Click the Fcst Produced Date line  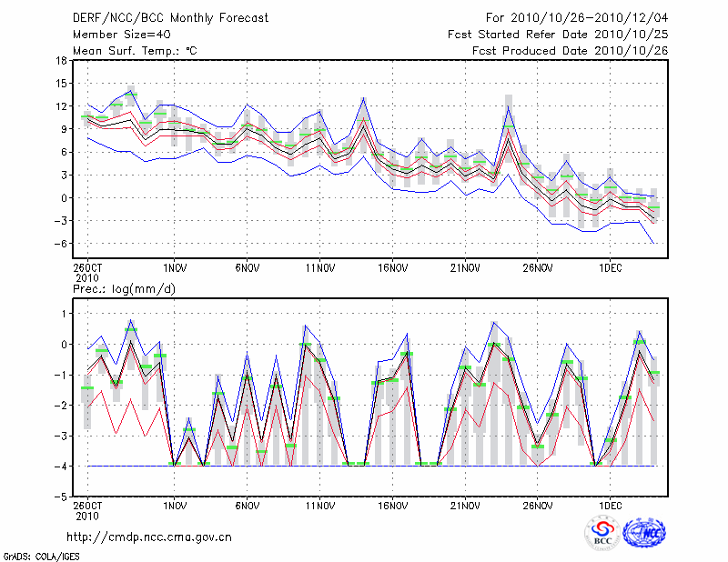coord(571,51)
